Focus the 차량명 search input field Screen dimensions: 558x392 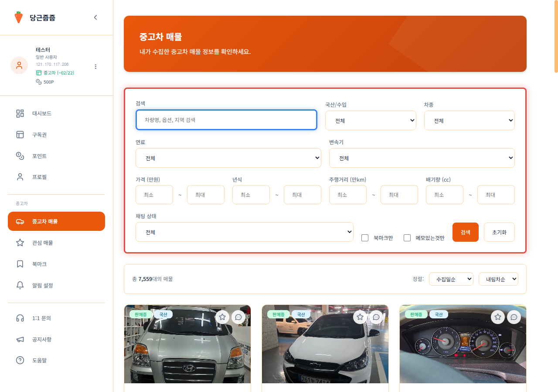click(226, 120)
